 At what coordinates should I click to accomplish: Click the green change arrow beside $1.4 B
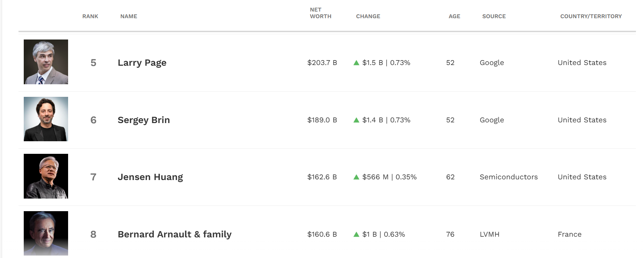click(356, 120)
